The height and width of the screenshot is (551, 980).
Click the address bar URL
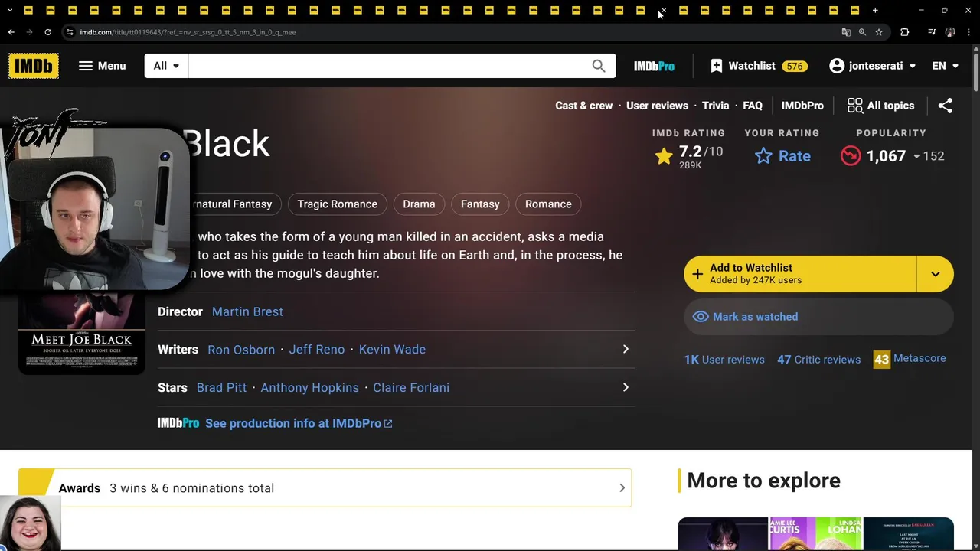188,32
